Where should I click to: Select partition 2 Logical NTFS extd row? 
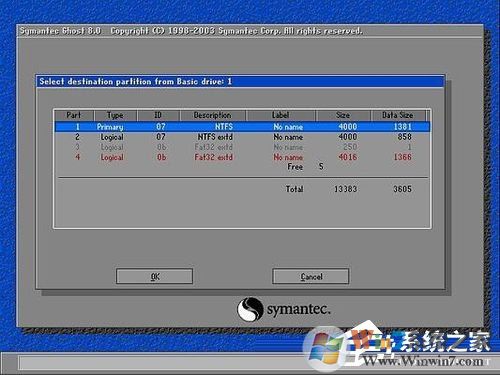coord(242,137)
